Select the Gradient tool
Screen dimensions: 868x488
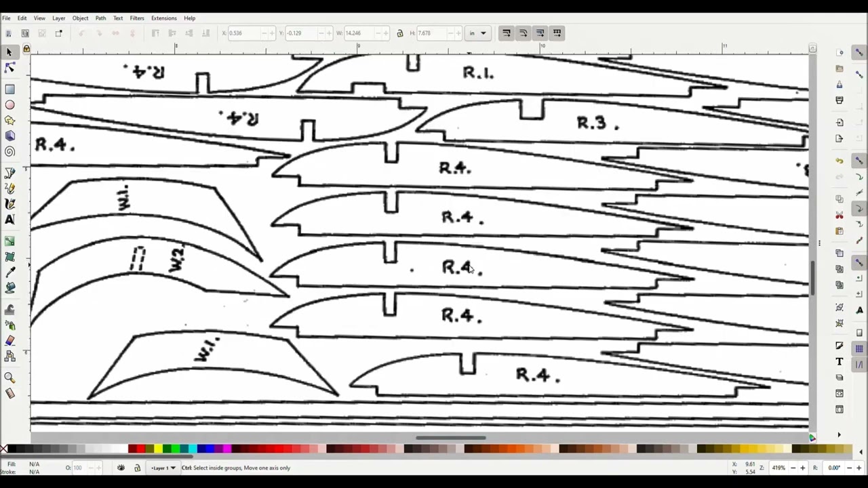tap(9, 241)
